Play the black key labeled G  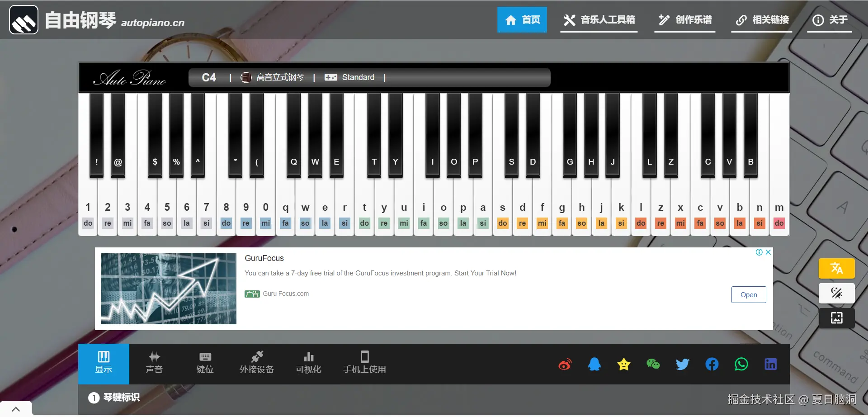(570, 135)
